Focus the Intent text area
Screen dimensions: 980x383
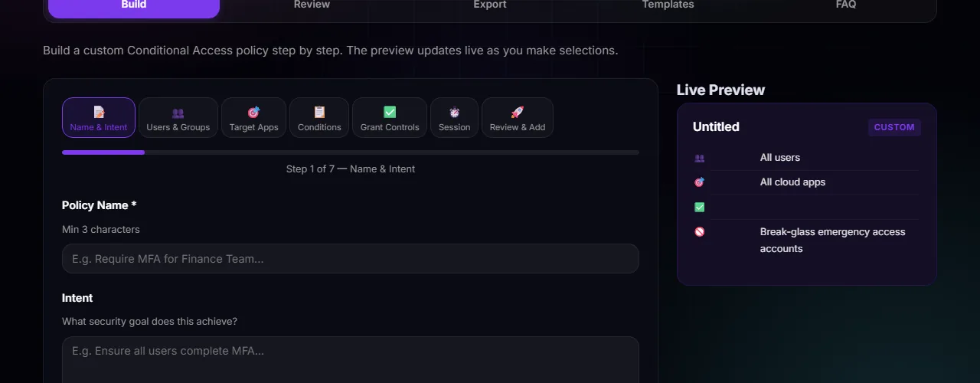(350, 359)
